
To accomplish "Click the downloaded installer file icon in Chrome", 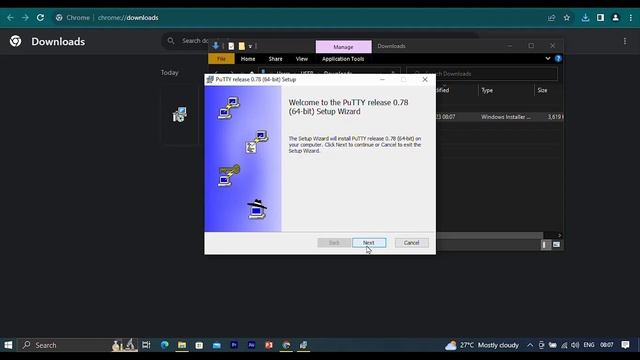I will [180, 115].
